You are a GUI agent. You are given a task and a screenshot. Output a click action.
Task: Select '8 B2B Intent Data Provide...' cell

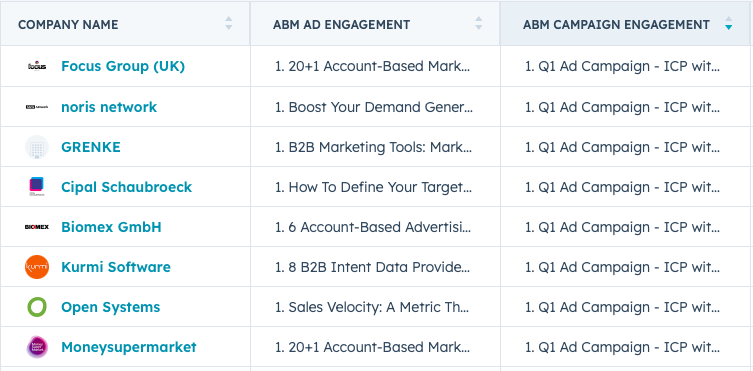coord(375,267)
